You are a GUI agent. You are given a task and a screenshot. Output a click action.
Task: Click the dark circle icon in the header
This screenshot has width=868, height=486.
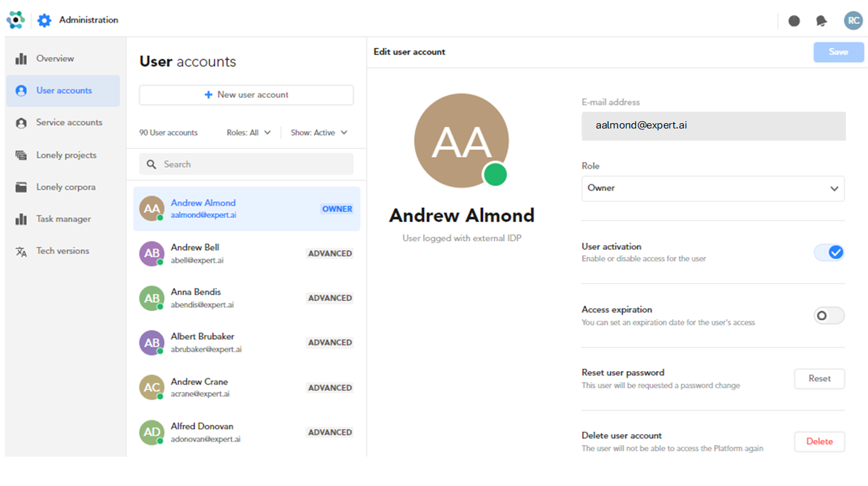point(794,21)
